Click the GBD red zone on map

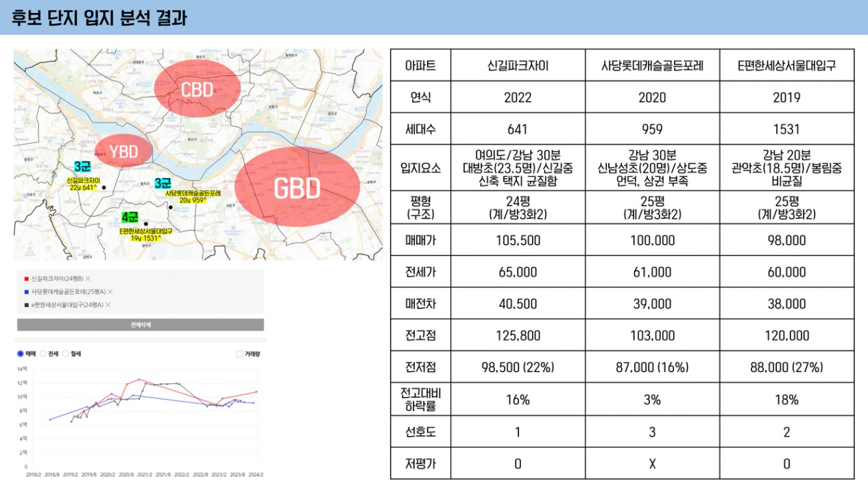[297, 187]
